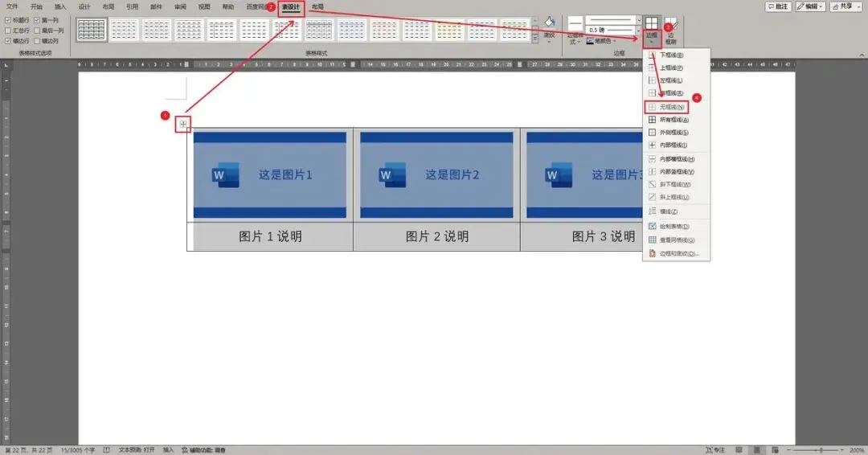Choose 左框线 (Left Border) menu entry

[x=671, y=80]
